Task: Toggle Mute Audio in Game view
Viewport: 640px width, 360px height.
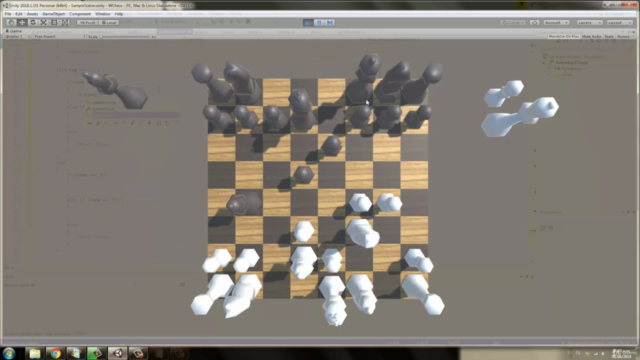Action: click(591, 36)
